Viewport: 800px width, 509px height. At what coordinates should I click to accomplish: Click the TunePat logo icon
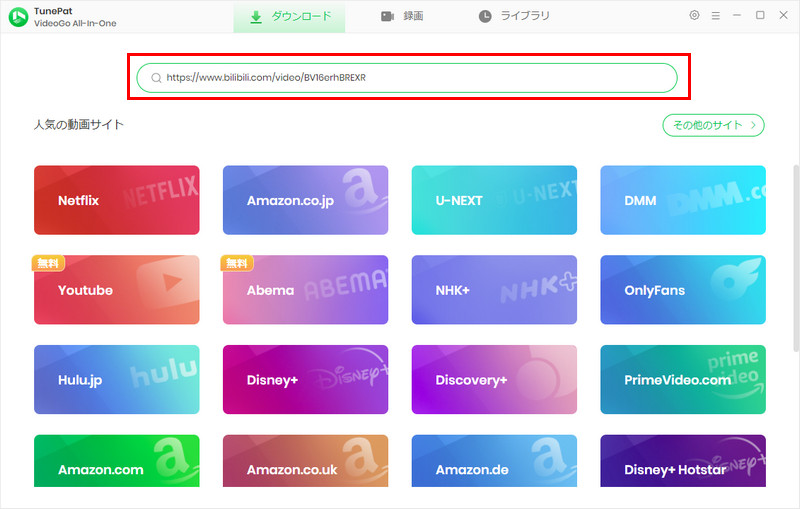[18, 17]
